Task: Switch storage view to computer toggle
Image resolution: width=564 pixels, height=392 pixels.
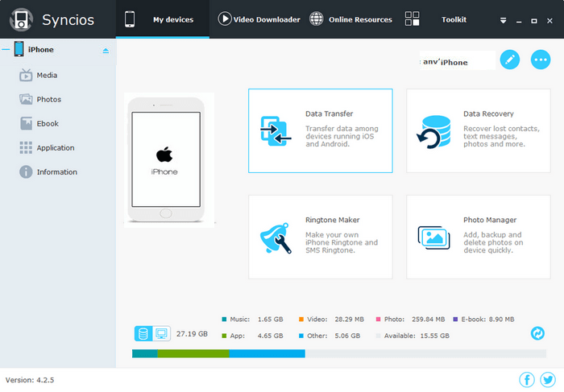Action: [x=160, y=333]
